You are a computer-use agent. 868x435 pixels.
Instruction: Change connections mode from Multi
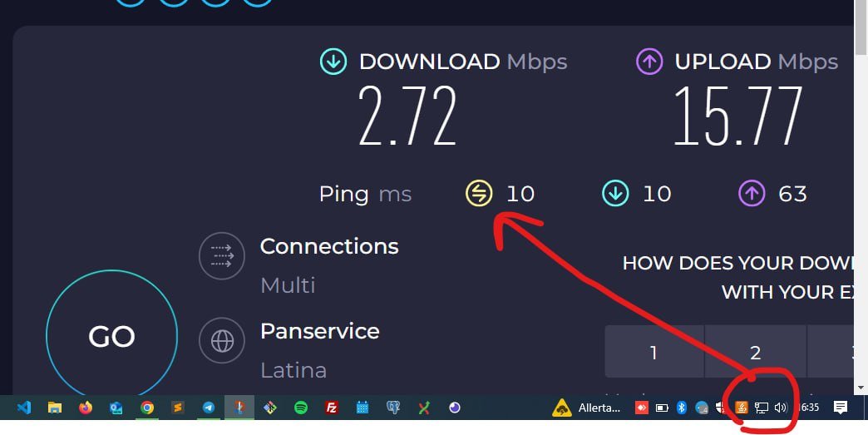tap(288, 285)
